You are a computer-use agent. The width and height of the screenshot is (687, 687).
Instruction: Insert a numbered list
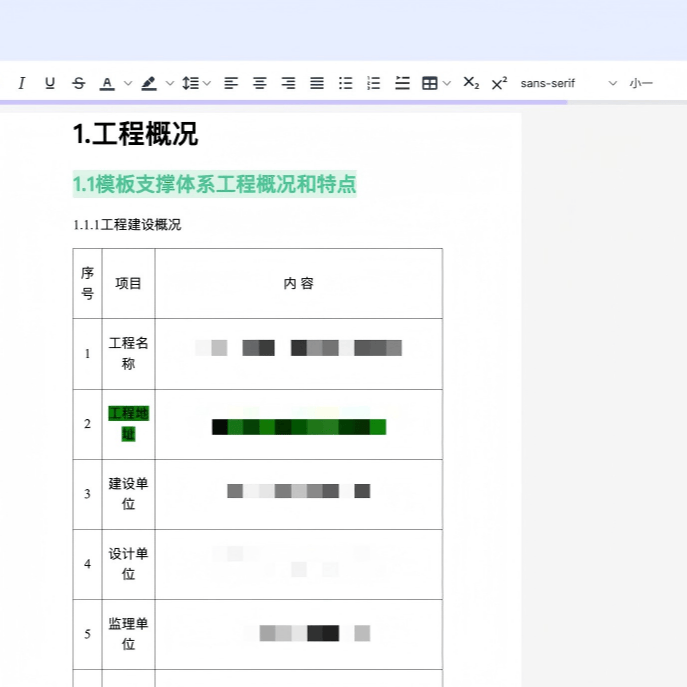coord(373,83)
